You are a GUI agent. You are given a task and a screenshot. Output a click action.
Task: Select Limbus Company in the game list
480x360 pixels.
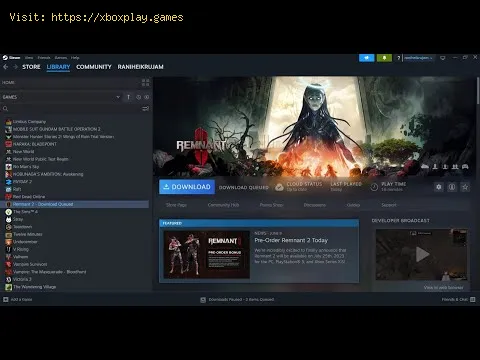[x=29, y=122]
